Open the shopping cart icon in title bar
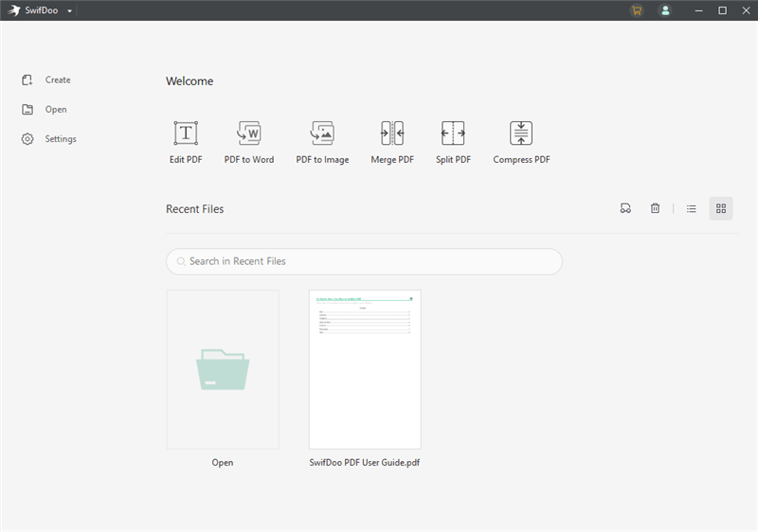 point(637,10)
